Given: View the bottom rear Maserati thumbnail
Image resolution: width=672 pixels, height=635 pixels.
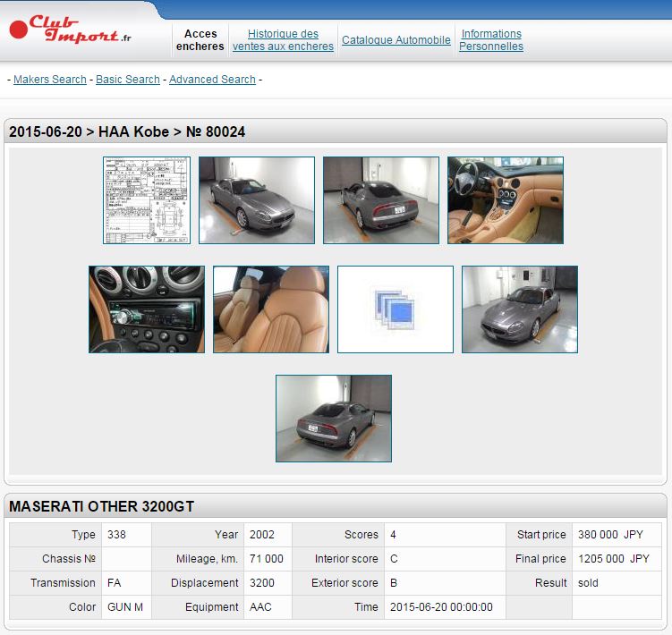Looking at the screenshot, I should pyautogui.click(x=334, y=419).
